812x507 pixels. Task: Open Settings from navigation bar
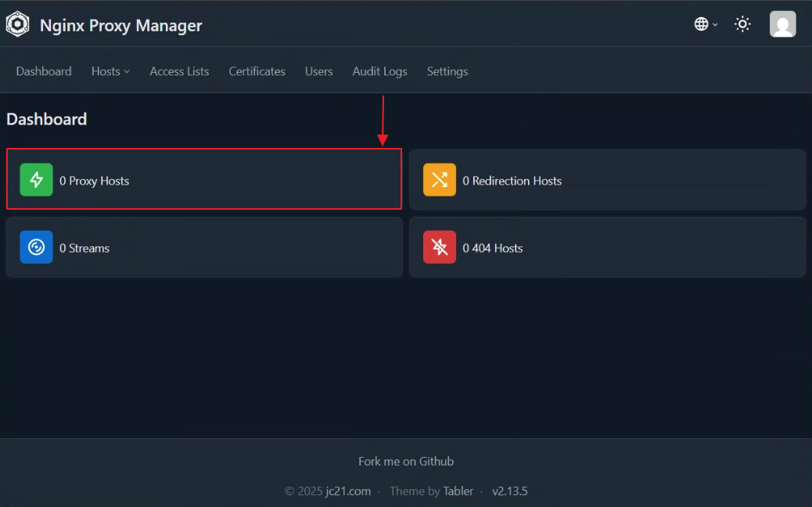point(447,71)
